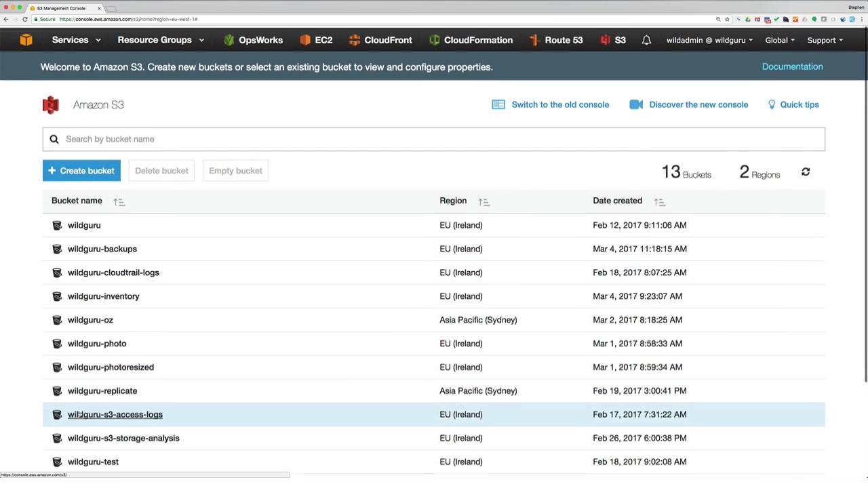Screen dimensions: 868x488
Task: Click the wildguru-oz bucket icon
Action: pos(57,320)
